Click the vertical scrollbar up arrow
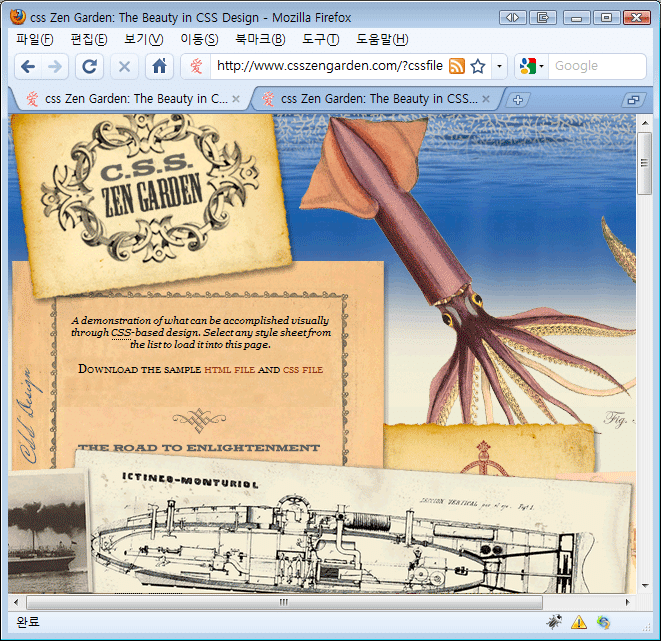The image size is (661, 641). [645, 123]
